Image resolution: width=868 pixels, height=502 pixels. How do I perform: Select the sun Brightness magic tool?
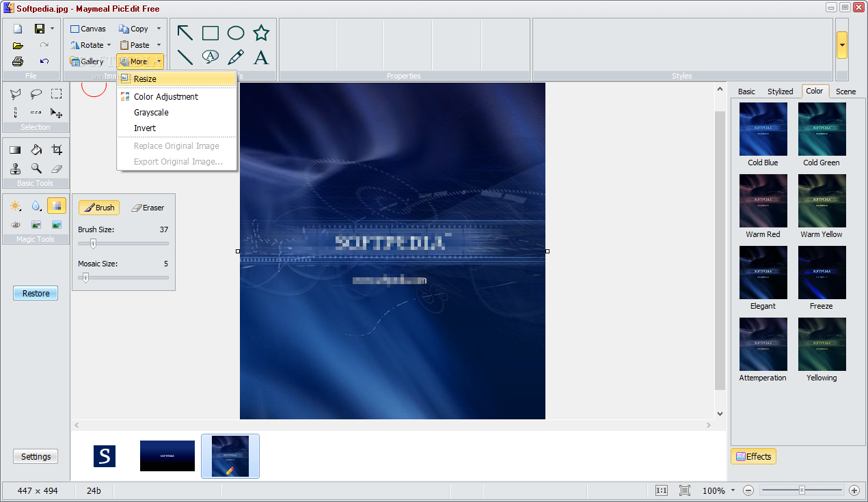(16, 206)
